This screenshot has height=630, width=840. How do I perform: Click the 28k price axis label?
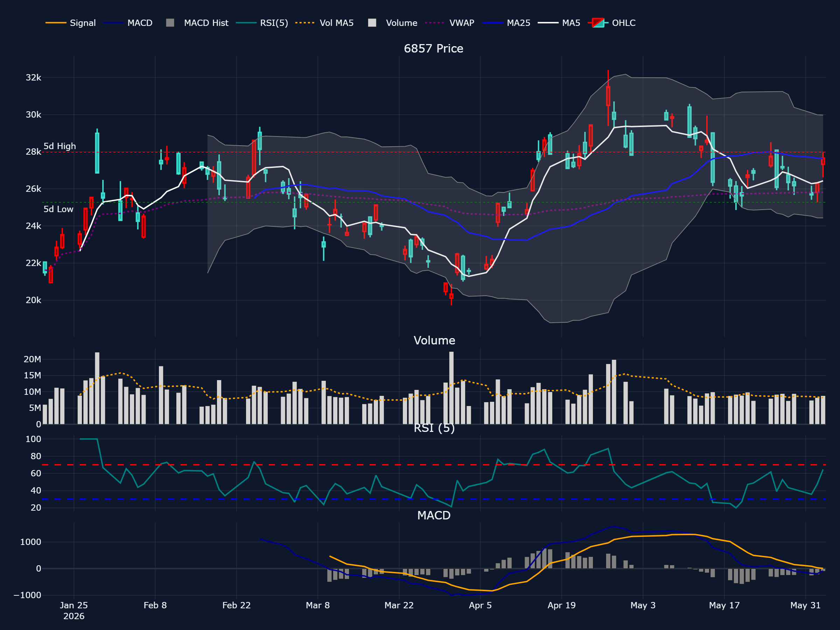click(33, 152)
